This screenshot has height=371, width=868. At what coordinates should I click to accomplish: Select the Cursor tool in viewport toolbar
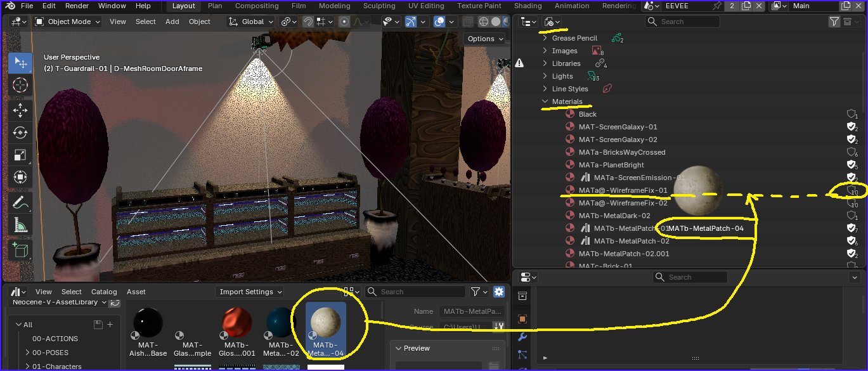pos(20,85)
